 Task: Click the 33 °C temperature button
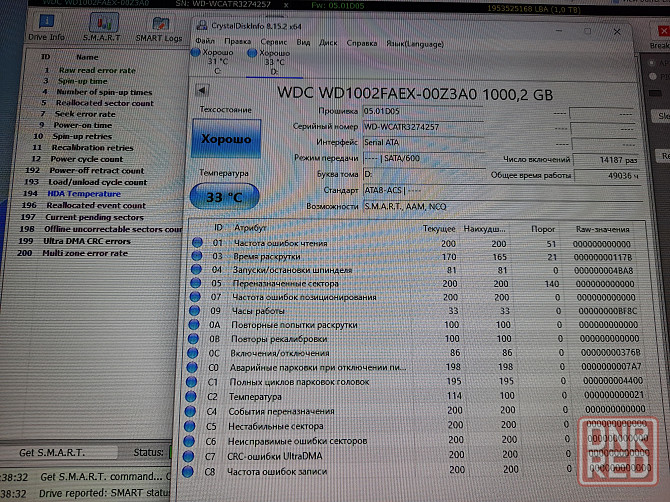tap(224, 197)
